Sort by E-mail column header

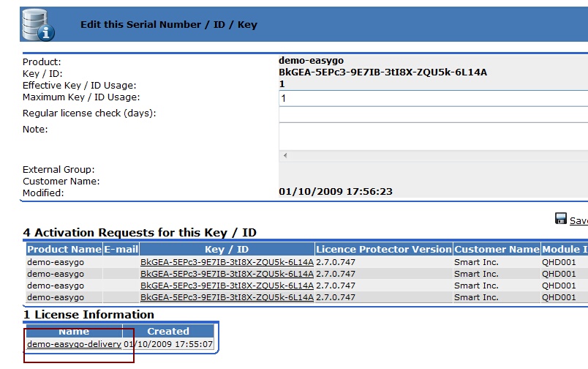click(x=121, y=250)
